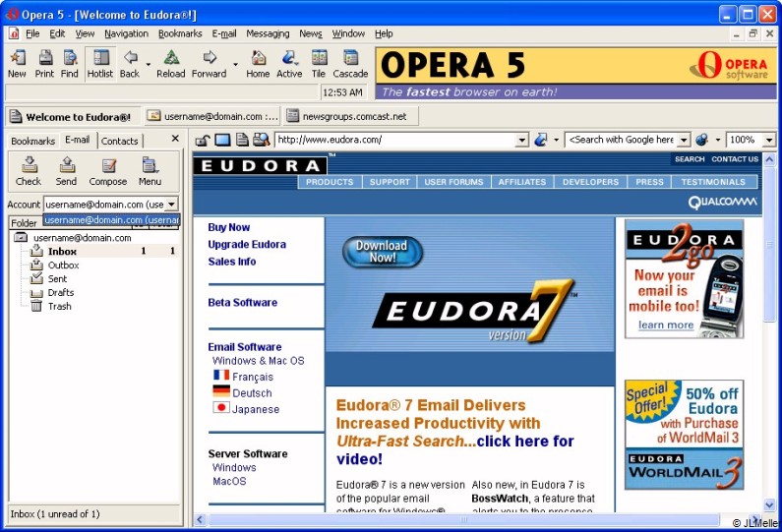Image resolution: width=782 pixels, height=532 pixels.
Task: Open the Beta Software link
Action: [x=242, y=302]
